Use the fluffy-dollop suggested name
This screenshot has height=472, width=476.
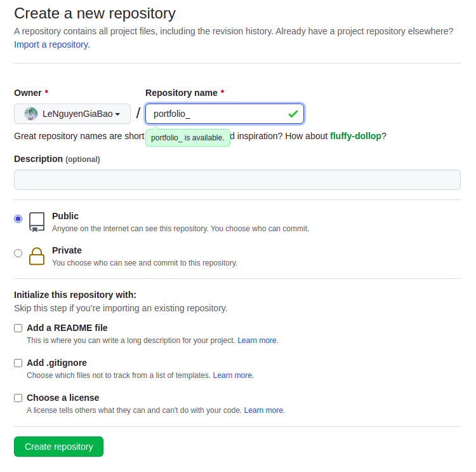click(x=355, y=136)
